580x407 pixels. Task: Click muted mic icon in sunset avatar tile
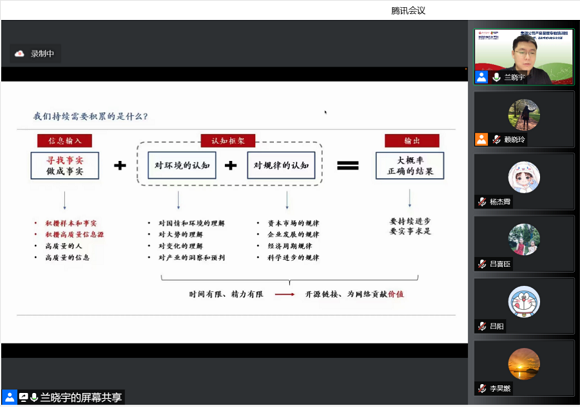click(482, 388)
